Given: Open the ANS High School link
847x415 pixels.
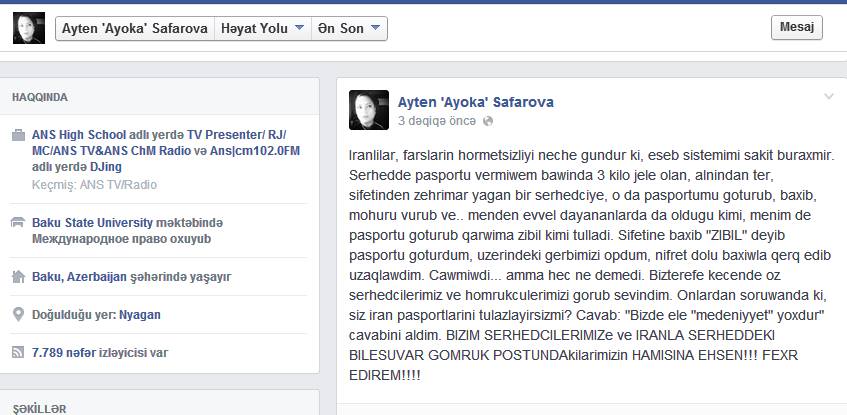Looking at the screenshot, I should pos(79,135).
